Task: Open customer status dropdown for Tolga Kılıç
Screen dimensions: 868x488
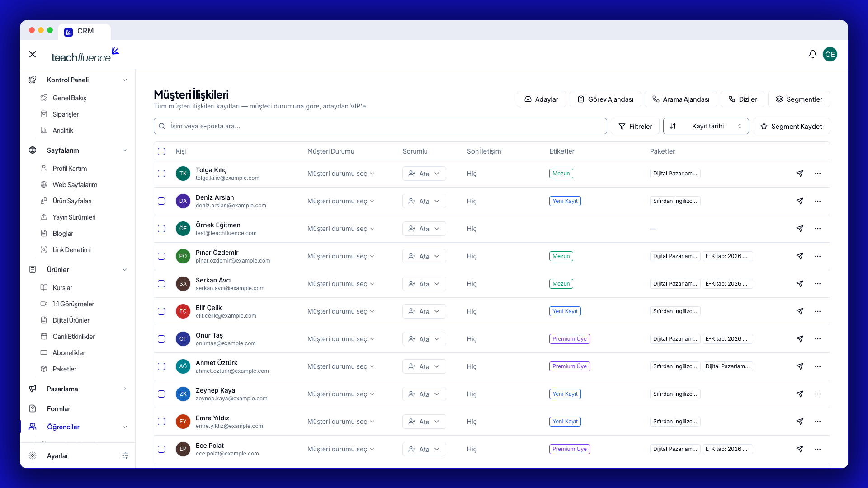Action: point(341,174)
